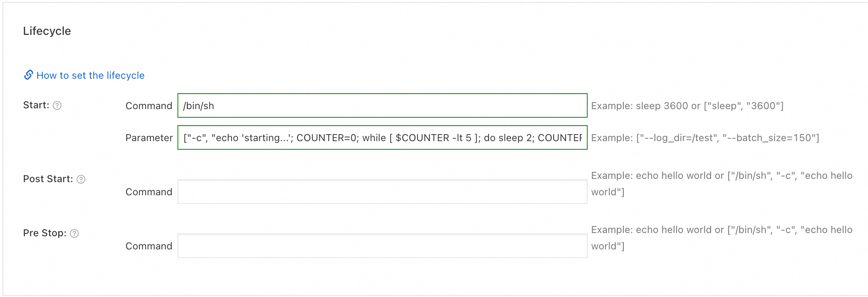Viewport: 868px width, 297px height.
Task: Click the empty Post Start Command field
Action: click(x=382, y=192)
